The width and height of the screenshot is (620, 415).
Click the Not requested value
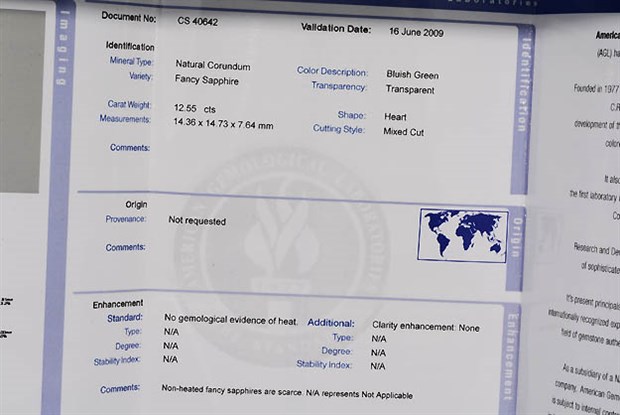click(197, 221)
